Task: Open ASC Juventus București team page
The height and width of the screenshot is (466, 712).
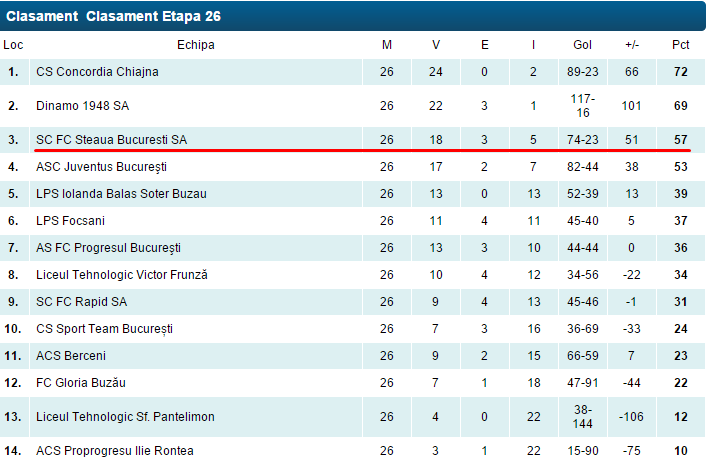Action: pos(101,166)
